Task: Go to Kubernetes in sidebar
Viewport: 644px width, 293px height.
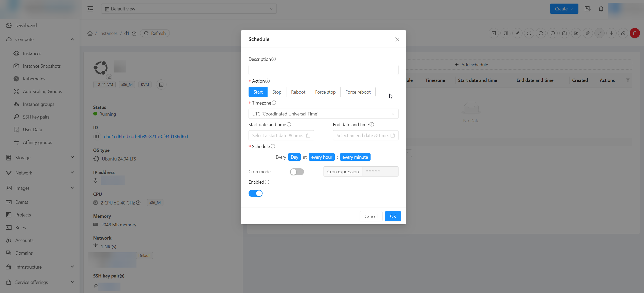Action: tap(34, 79)
